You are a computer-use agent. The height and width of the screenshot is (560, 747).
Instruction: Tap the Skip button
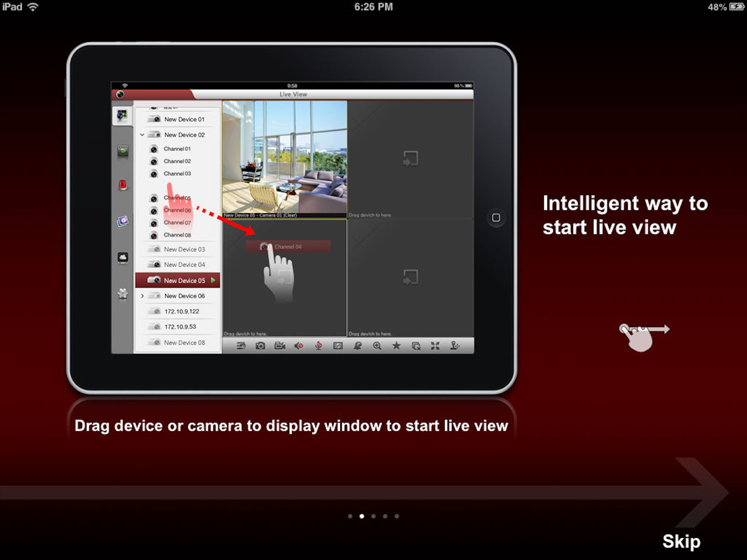(x=681, y=541)
